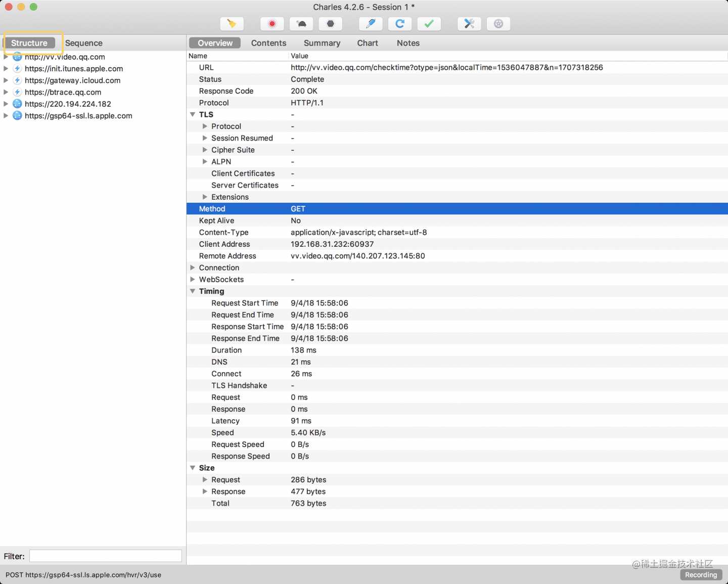The width and height of the screenshot is (728, 584).
Task: Expand the WebSockets section
Action: [193, 279]
